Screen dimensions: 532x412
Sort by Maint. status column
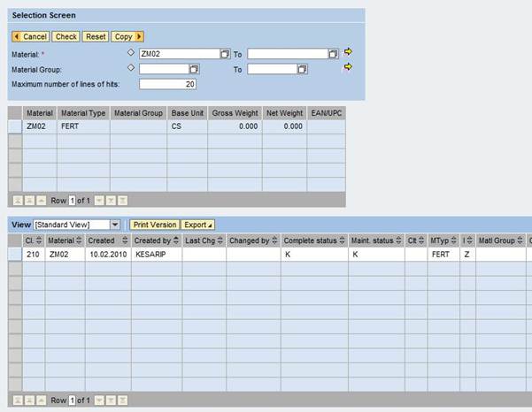tap(398, 240)
